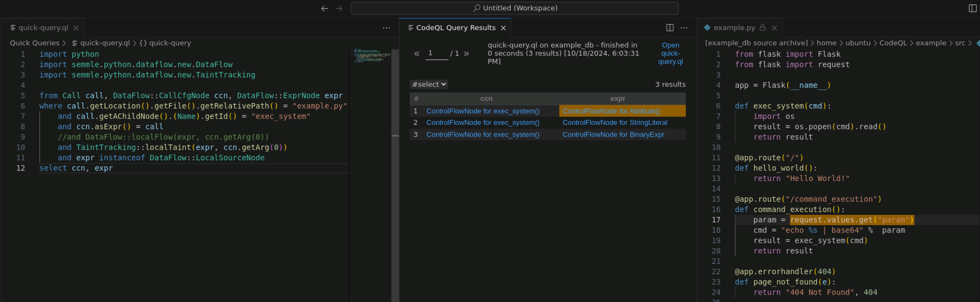Click the home breadcrumb in example.py
Screen dimensions: 980x302
(x=826, y=43)
